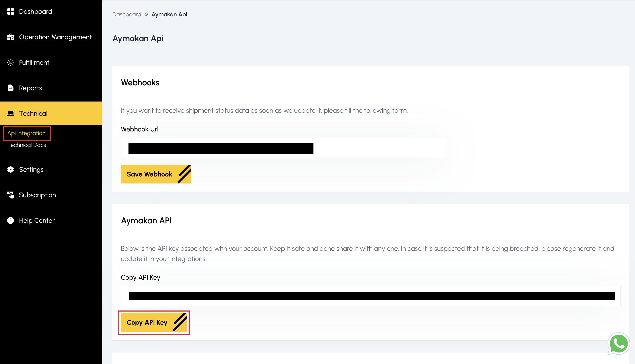Click the Aymakan Api breadcrumb text
Viewport: 635px width, 364px height.
pos(169,14)
